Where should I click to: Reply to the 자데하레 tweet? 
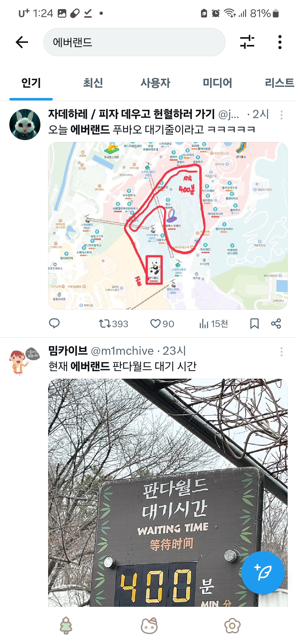pos(54,323)
